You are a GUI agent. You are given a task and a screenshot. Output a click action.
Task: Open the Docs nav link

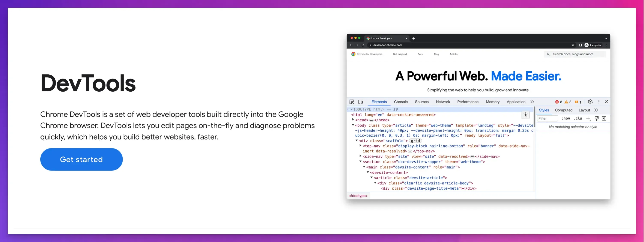[x=420, y=54]
